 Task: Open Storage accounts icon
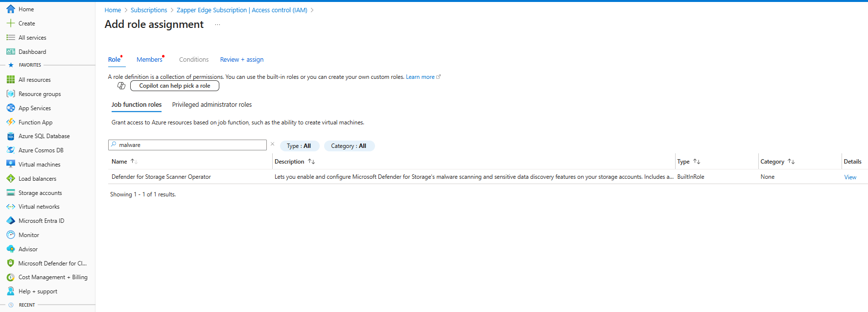coord(11,193)
